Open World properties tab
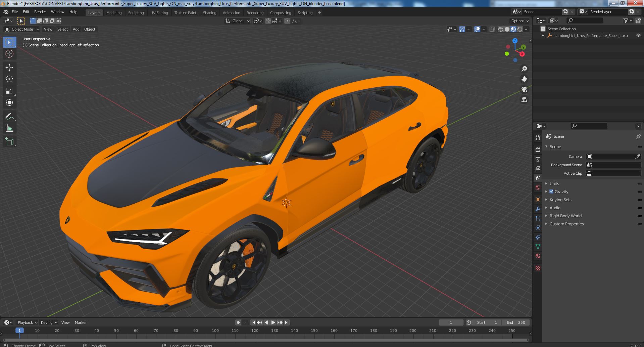This screenshot has height=347, width=644. 538,187
